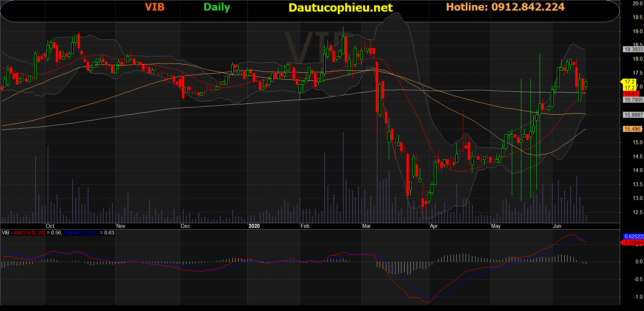Screen dimensions: 644x311
Task: Click the 16.7905 price axis tag
Action: click(x=633, y=100)
